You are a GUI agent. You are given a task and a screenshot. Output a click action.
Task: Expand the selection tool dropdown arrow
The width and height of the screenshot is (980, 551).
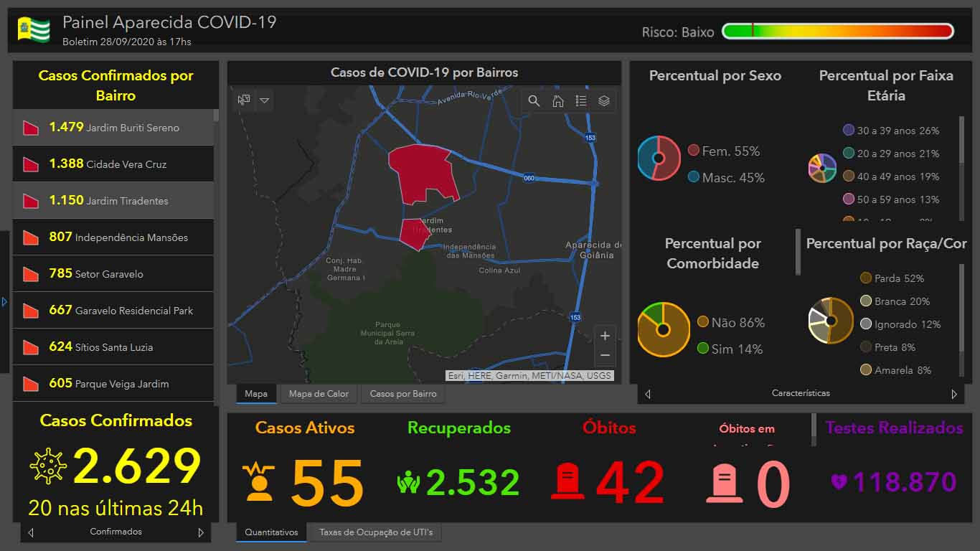click(x=264, y=100)
